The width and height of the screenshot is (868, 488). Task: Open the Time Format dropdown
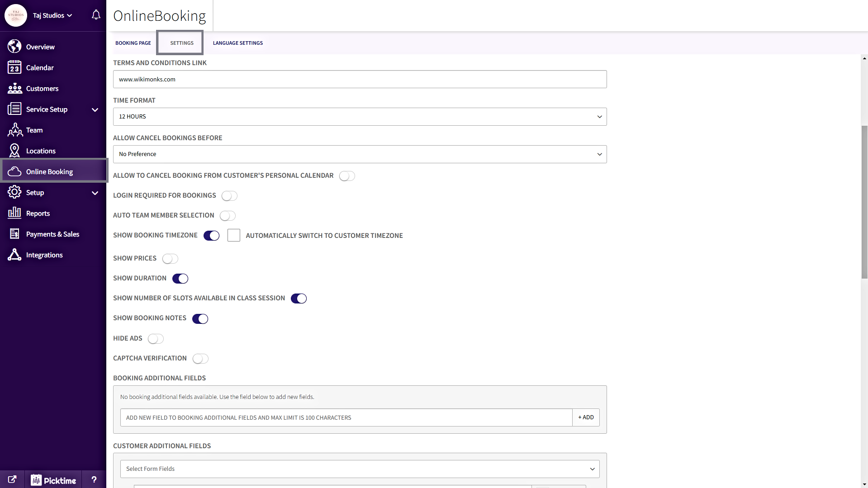coord(360,116)
